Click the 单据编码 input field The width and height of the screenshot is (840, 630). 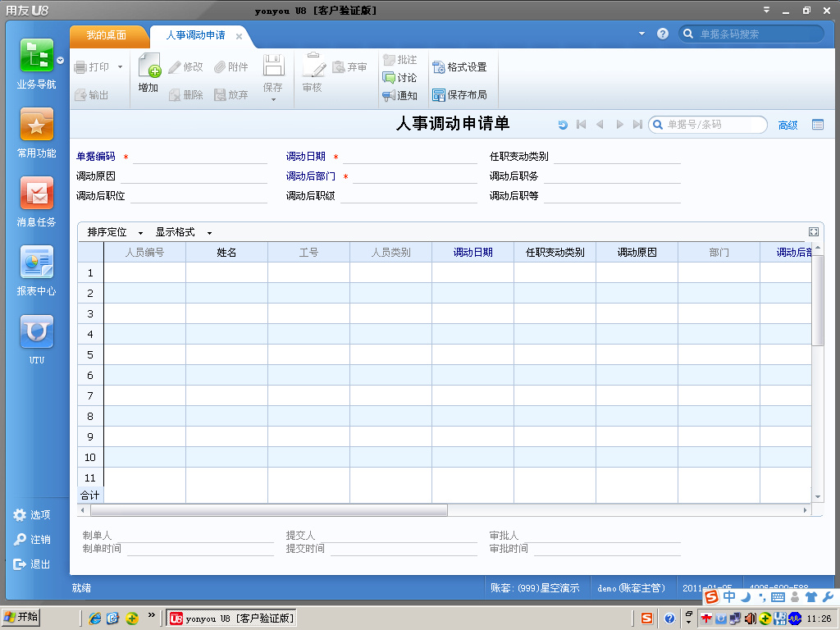[200, 157]
